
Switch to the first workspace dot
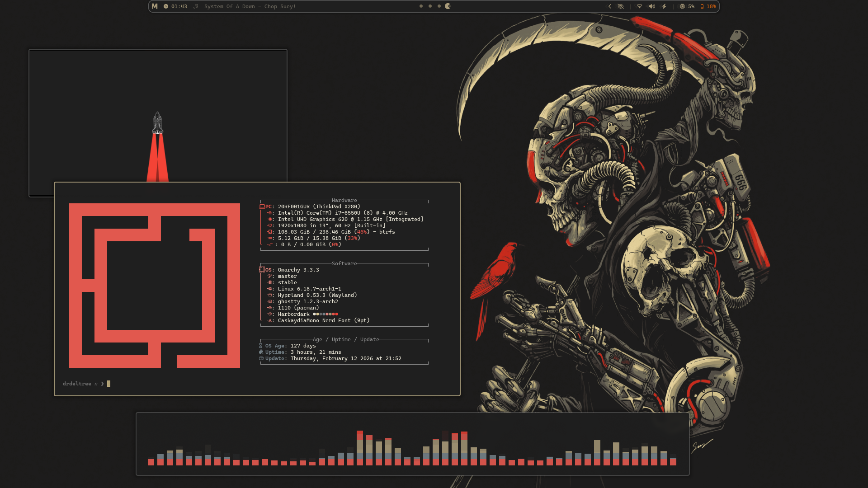[x=421, y=6]
